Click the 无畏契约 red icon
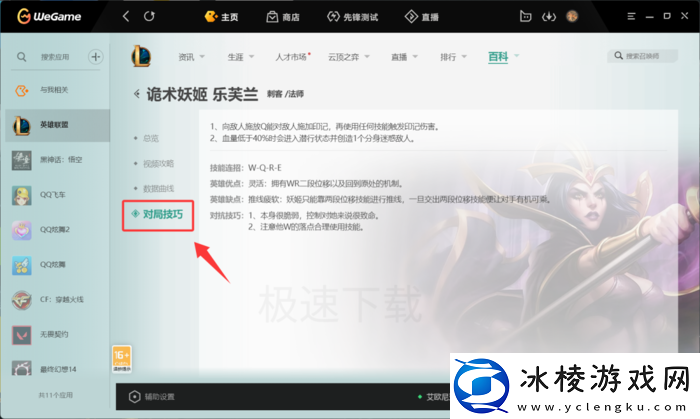700x419 pixels. click(21, 335)
